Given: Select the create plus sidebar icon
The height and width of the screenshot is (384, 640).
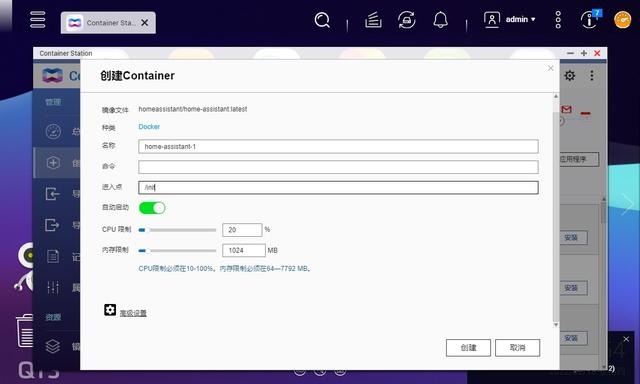Looking at the screenshot, I should (x=53, y=163).
